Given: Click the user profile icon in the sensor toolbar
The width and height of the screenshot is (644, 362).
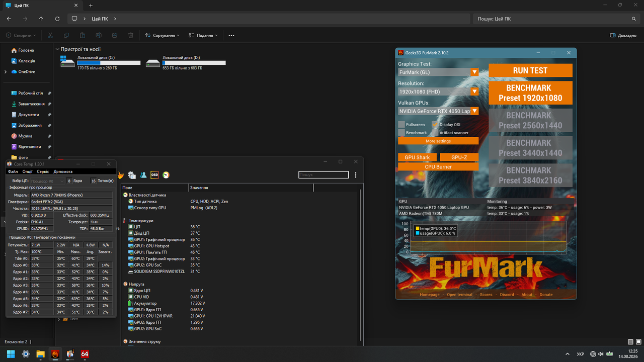Looking at the screenshot, I should (143, 175).
